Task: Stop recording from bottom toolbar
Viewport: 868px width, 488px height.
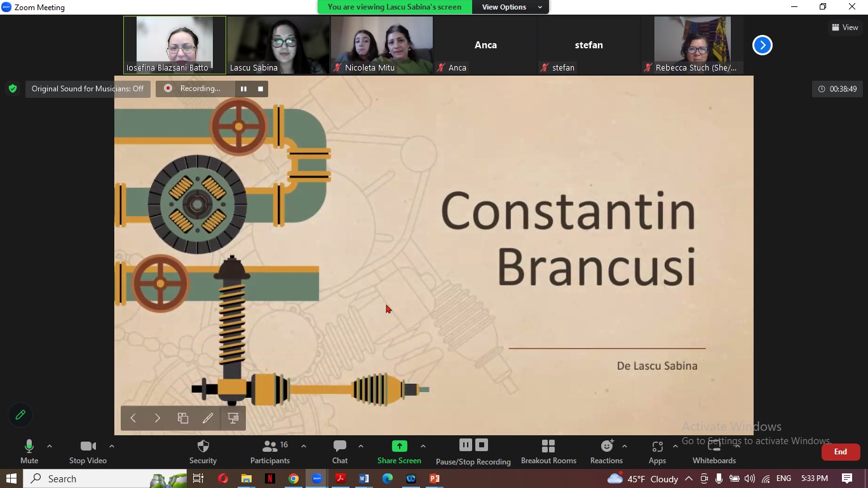Action: pyautogui.click(x=482, y=445)
